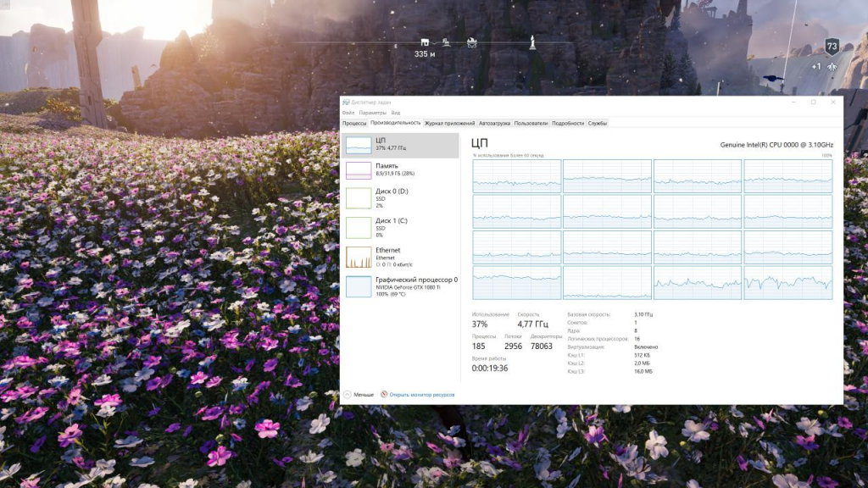The width and height of the screenshot is (868, 488).
Task: Click the Task Manager title bar icon
Action: click(346, 102)
